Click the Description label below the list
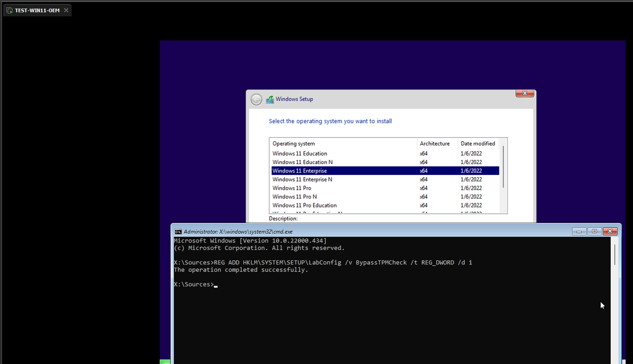 283,218
